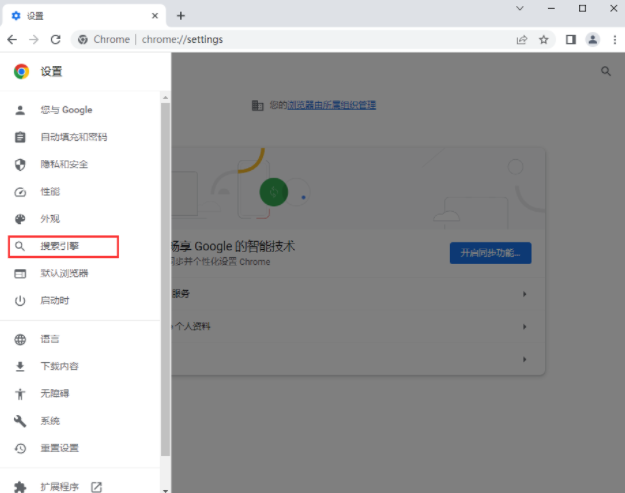The width and height of the screenshot is (625, 493).
Task: Click the accessibility figure icon
Action: point(20,394)
